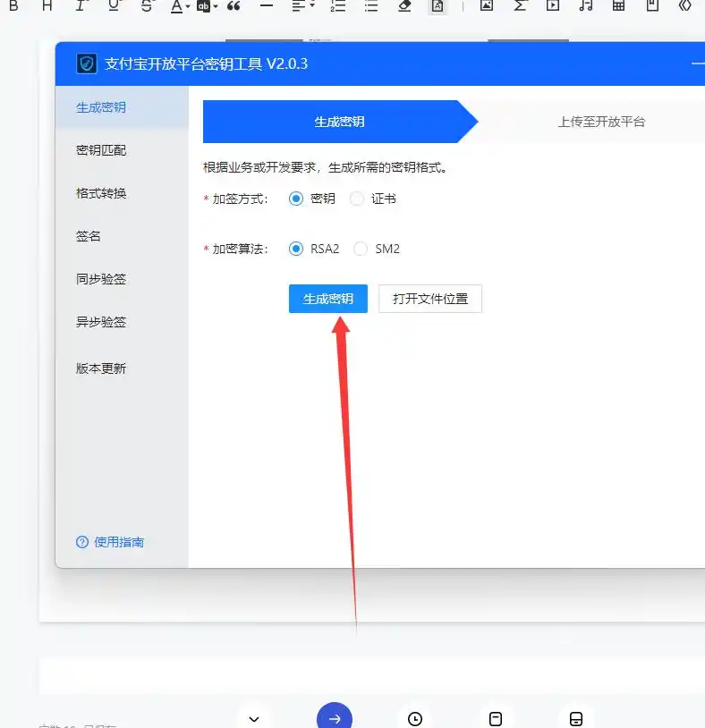Insert numbered list
This screenshot has height=728, width=705.
pyautogui.click(x=337, y=6)
